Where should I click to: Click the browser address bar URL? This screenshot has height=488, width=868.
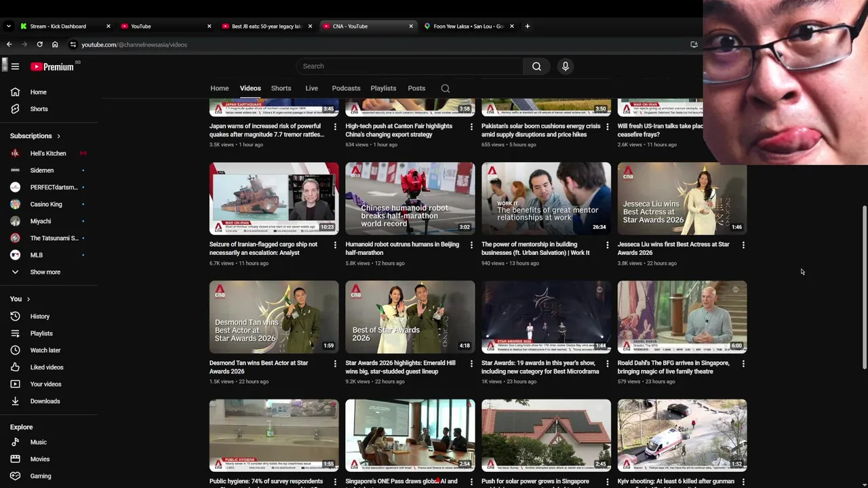point(134,45)
